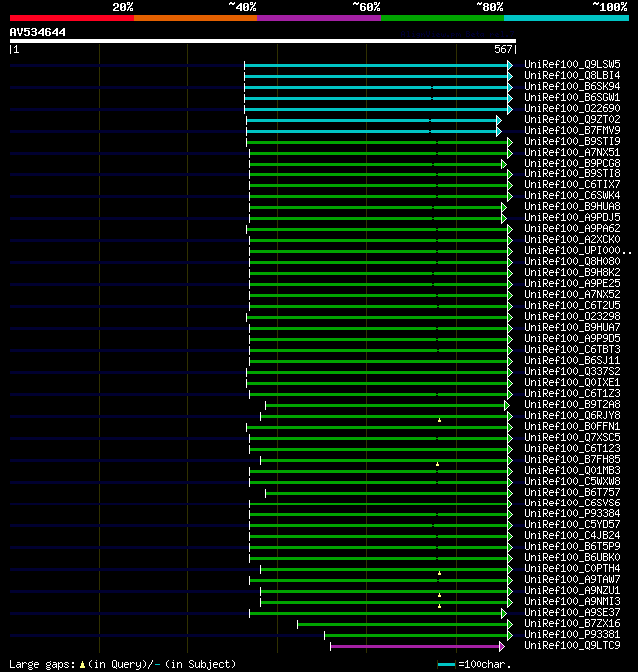Click the yellow gap marker on A9NMI3 row

[440, 606]
